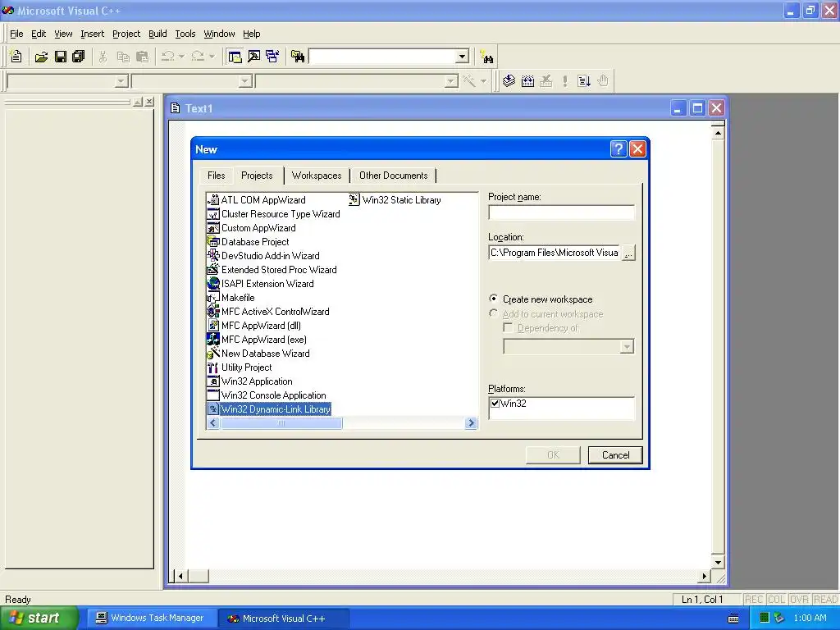Screen dimensions: 840x630
Task: Select the MFC AppWizard (exe) project type
Action: [x=257, y=339]
